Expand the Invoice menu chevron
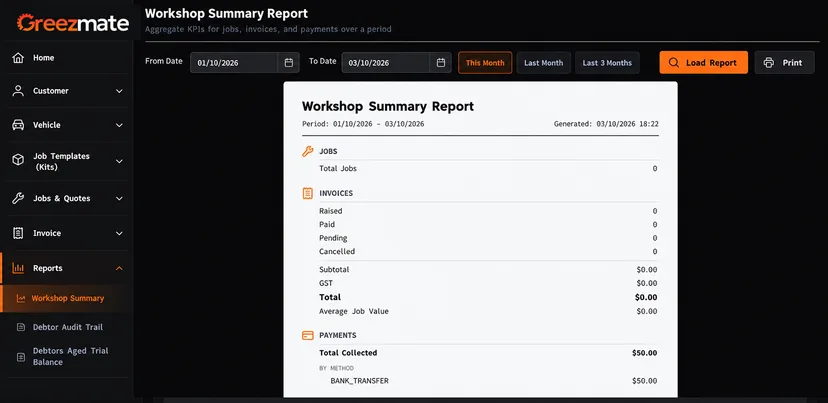Viewport: 828px width, 403px height. click(x=119, y=233)
